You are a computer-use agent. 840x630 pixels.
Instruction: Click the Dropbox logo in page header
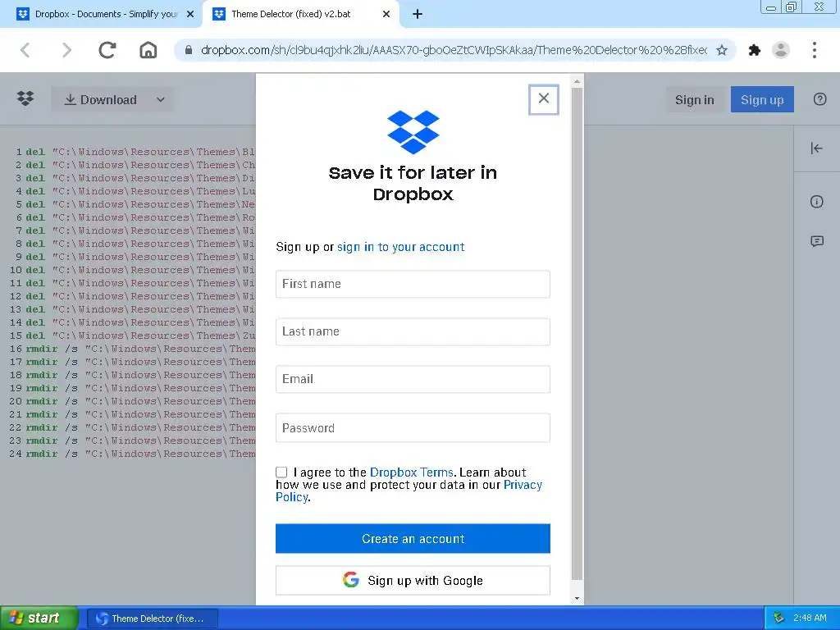point(25,99)
